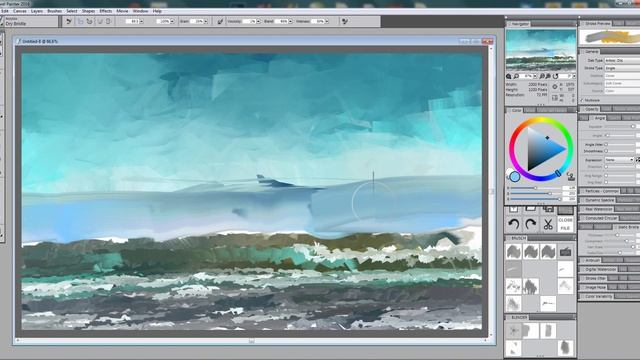The width and height of the screenshot is (640, 360).
Task: Select the straight line strokes icon
Action: click(x=89, y=21)
